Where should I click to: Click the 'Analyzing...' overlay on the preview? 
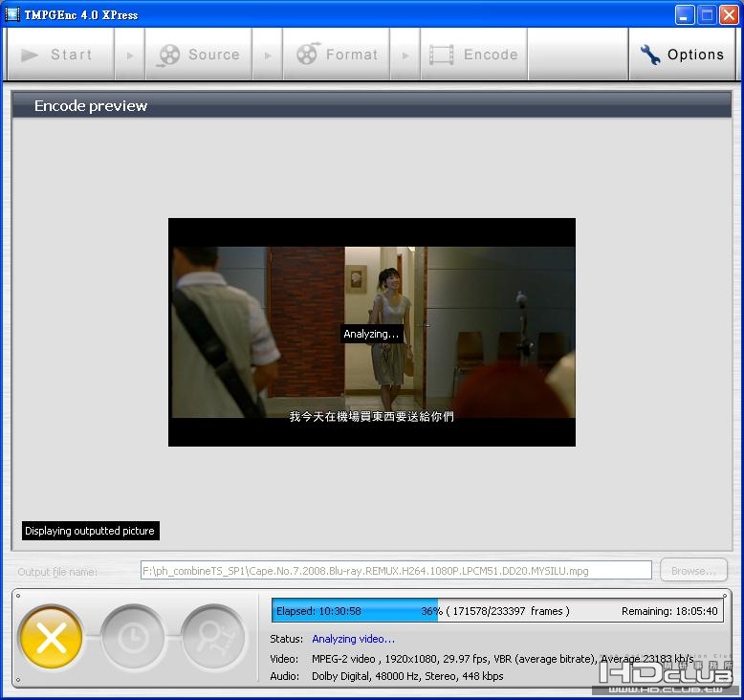point(371,334)
